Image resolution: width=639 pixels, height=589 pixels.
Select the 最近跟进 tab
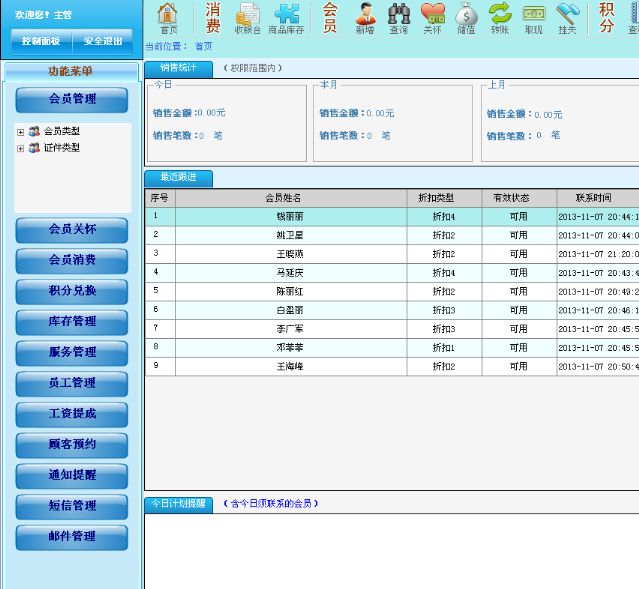tap(178, 178)
